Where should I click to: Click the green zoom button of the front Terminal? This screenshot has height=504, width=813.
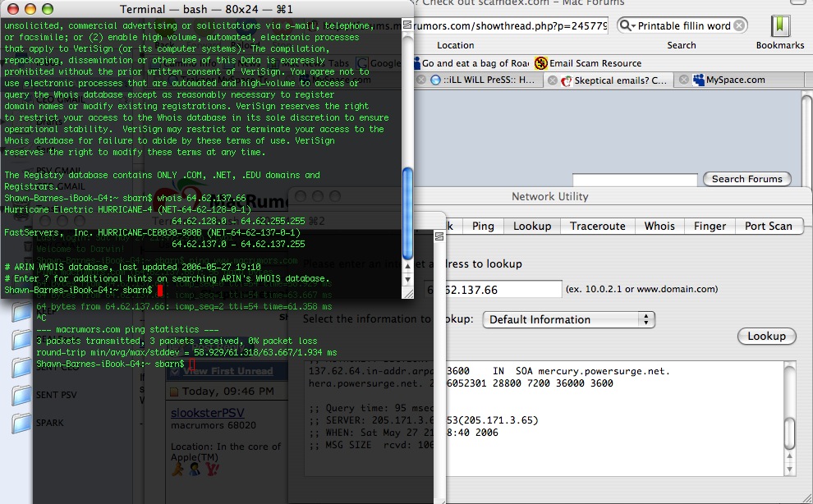(47, 9)
